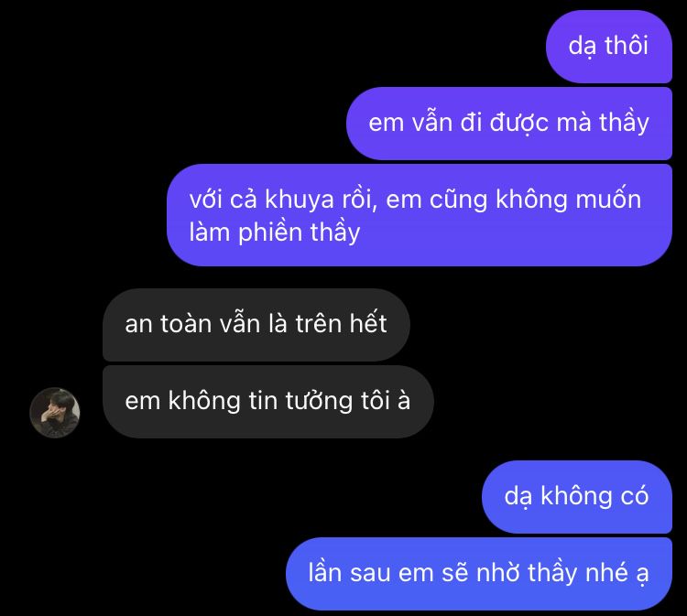Click the word 'tôi' in the received message
Viewport: 687px width, 616px height.
tap(375, 401)
